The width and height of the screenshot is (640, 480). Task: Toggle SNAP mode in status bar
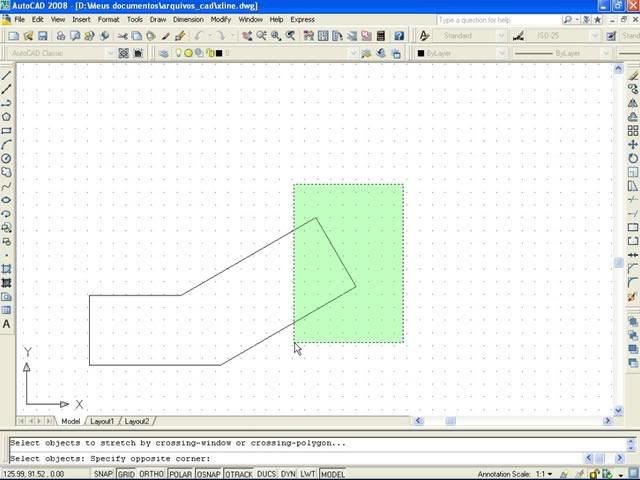103,474
